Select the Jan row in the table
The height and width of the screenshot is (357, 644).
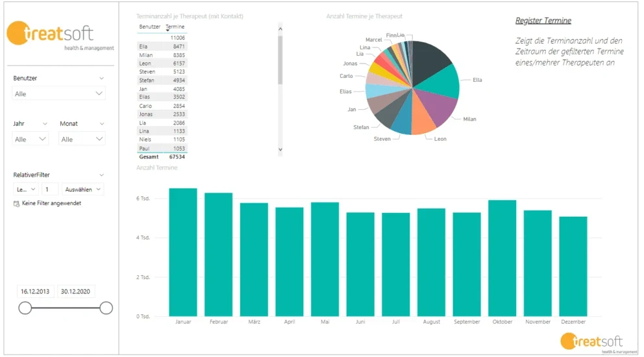(x=162, y=89)
